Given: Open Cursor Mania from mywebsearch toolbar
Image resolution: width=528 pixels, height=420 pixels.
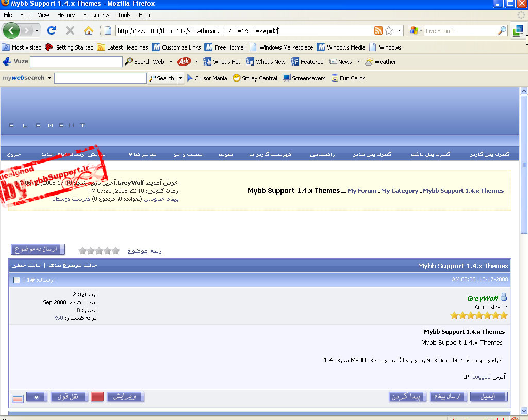Looking at the screenshot, I should [x=207, y=78].
